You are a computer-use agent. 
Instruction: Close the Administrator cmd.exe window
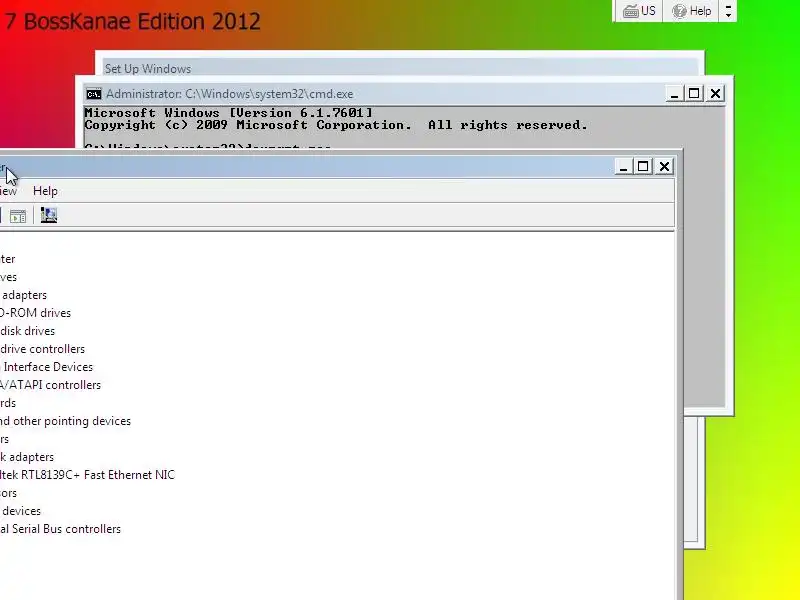click(716, 94)
